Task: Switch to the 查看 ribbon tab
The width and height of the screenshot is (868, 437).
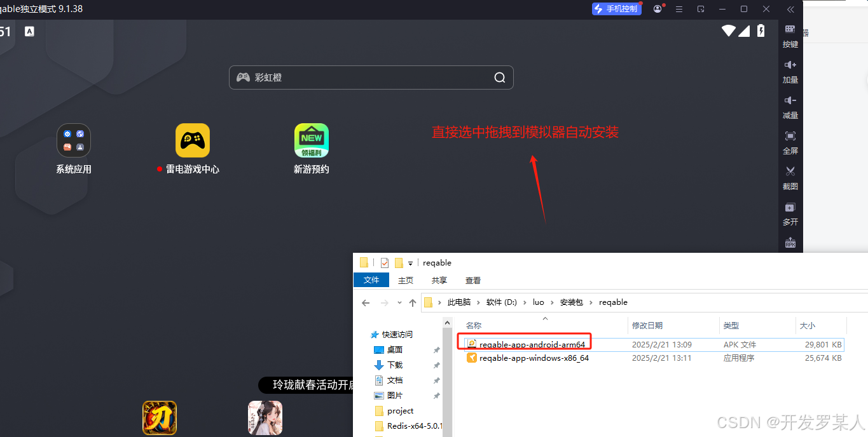Action: tap(473, 280)
